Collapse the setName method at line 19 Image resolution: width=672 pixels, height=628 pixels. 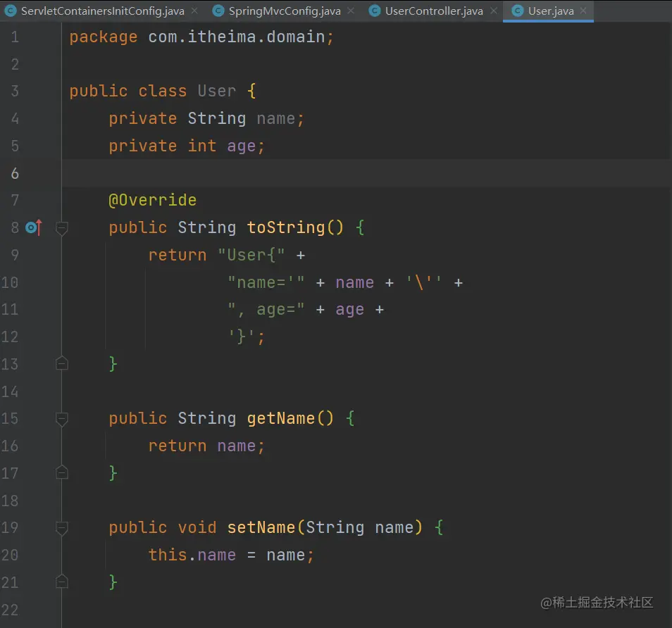point(62,528)
